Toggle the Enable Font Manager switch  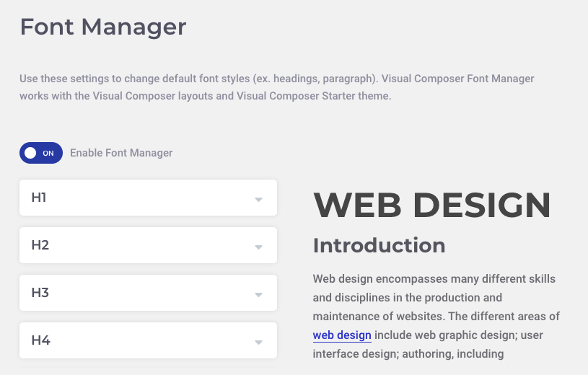[41, 153]
